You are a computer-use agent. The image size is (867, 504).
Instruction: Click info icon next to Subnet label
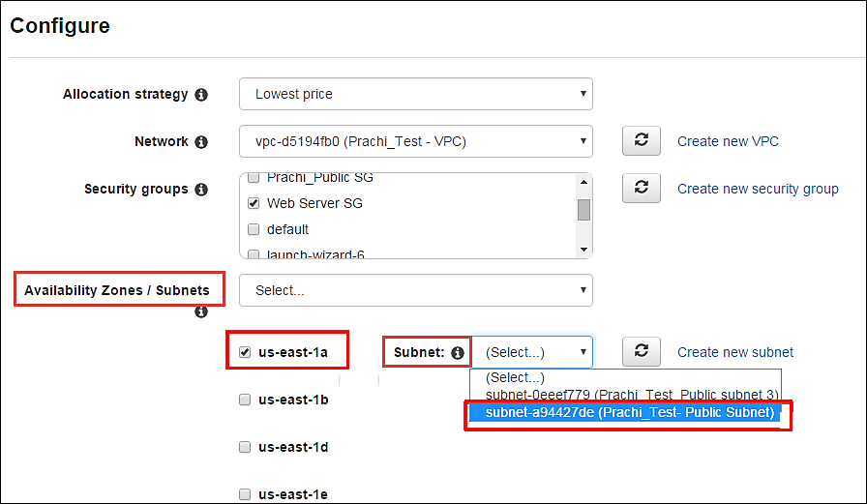[458, 353]
